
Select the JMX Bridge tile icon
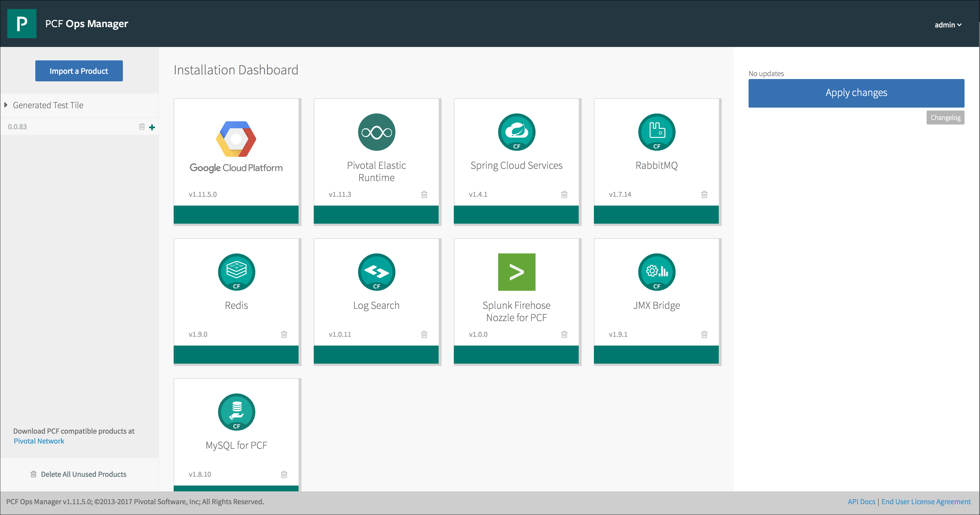point(657,272)
